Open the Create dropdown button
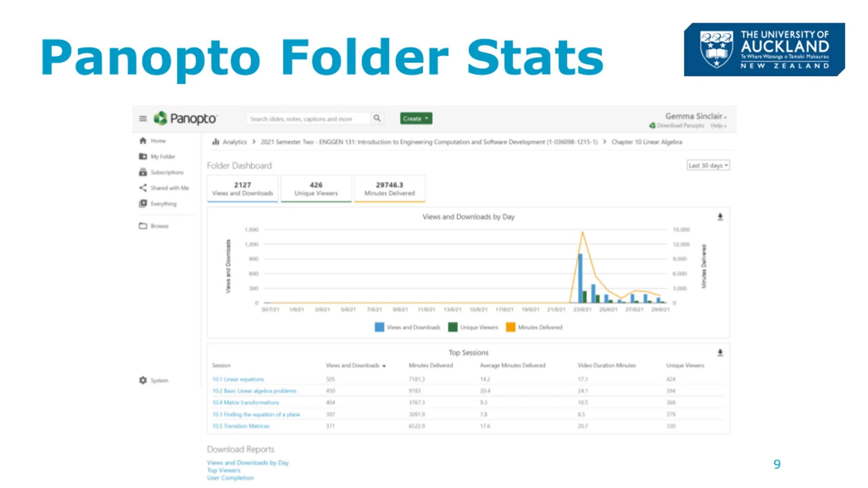Viewport: 868px width, 488px height. [x=416, y=118]
